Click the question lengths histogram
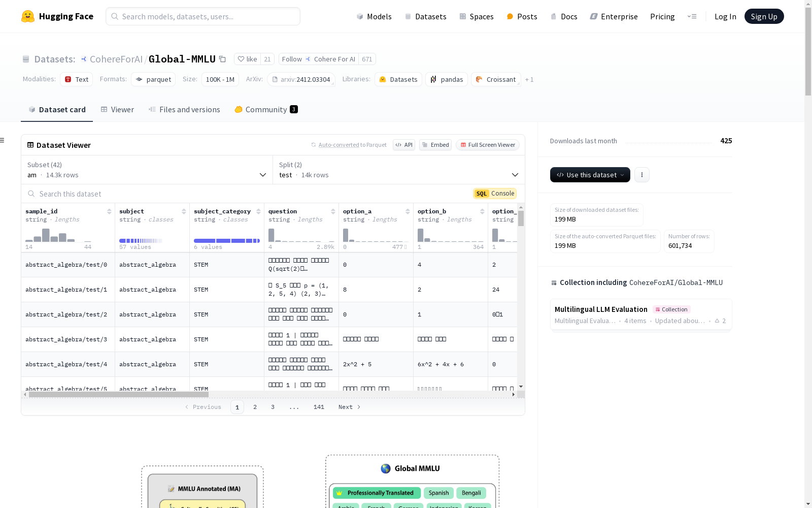Viewport: 812px width, 508px height. coord(301,235)
